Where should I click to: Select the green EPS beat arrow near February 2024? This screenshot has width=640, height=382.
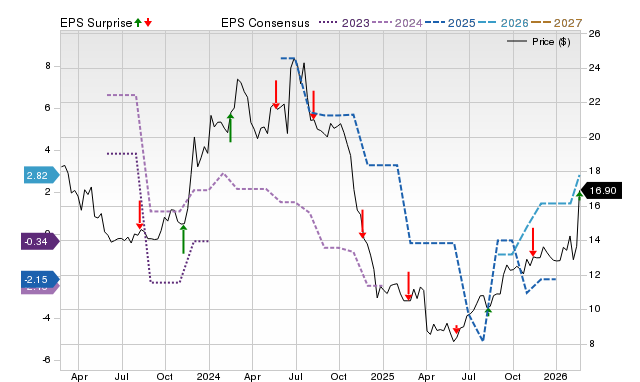231,128
